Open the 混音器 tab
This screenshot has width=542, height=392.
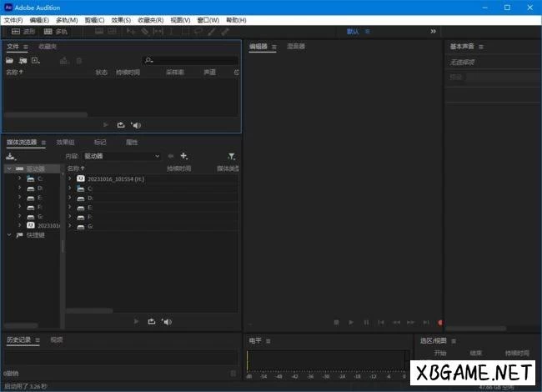tap(296, 47)
